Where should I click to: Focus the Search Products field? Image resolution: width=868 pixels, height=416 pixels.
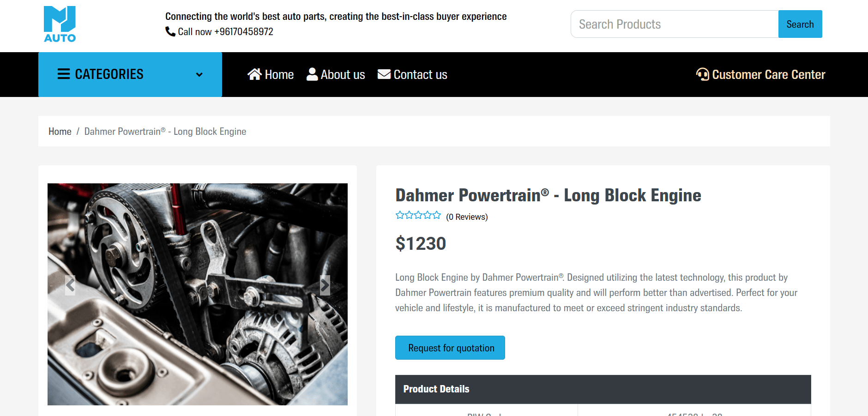click(x=675, y=24)
